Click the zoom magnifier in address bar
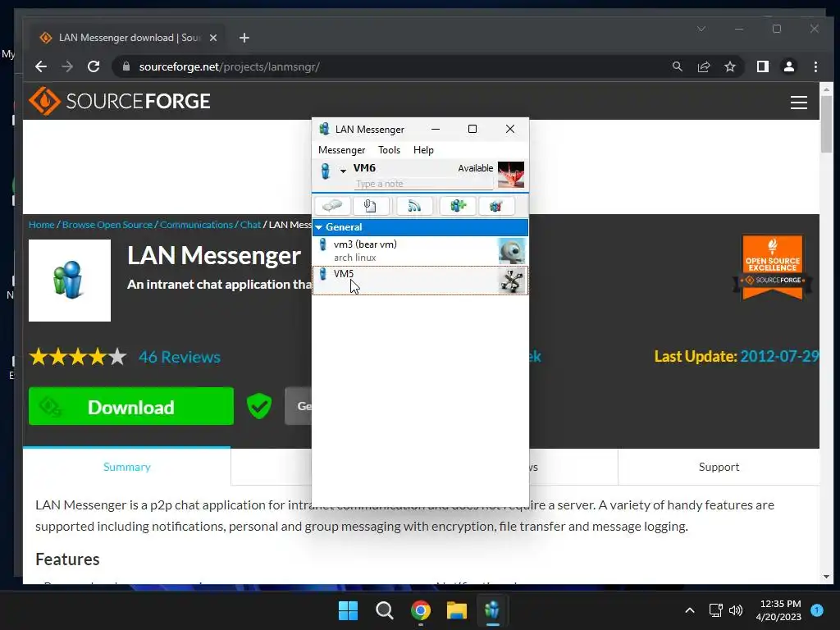The image size is (840, 630). coord(678,66)
